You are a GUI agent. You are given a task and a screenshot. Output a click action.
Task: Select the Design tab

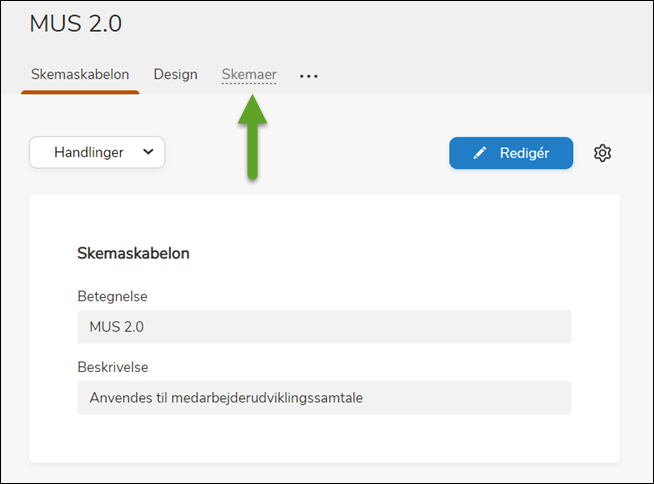tap(175, 75)
